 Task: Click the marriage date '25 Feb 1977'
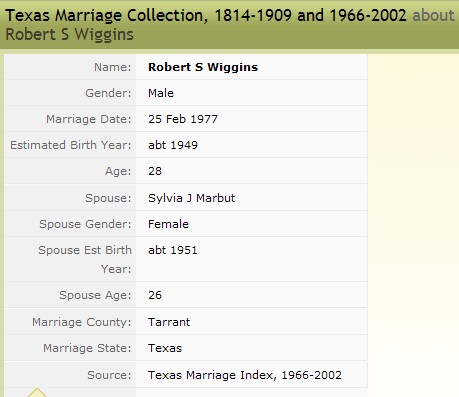183,119
